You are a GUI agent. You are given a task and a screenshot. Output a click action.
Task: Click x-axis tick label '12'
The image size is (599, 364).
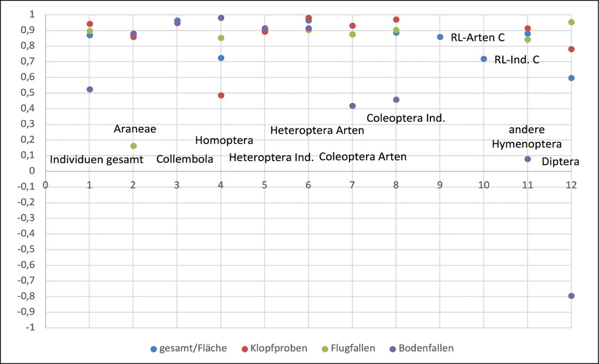click(x=571, y=185)
